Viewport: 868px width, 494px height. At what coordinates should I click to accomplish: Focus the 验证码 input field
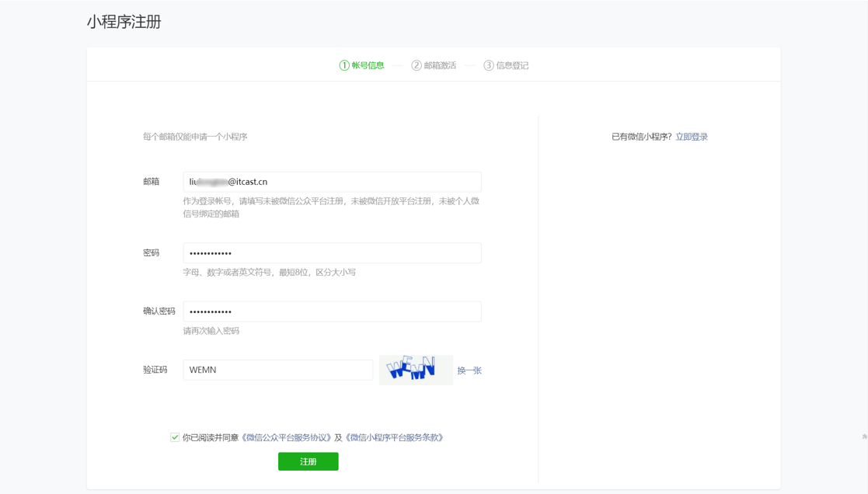(278, 370)
